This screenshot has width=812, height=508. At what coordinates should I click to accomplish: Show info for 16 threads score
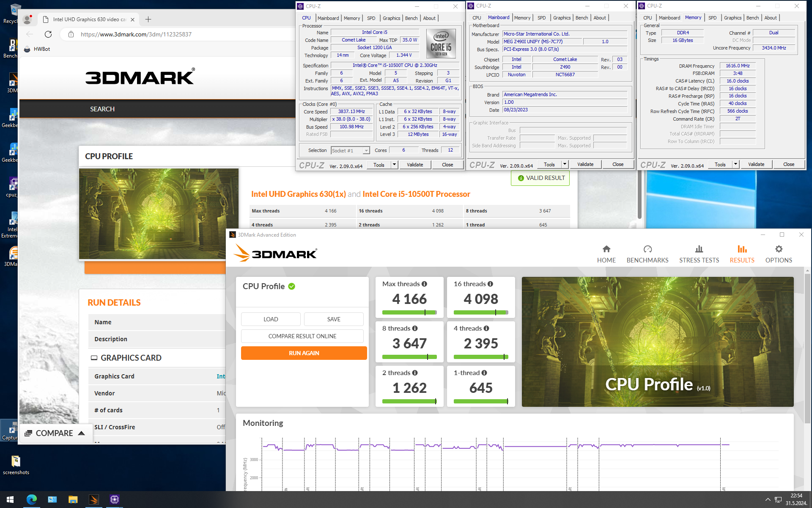pos(490,284)
